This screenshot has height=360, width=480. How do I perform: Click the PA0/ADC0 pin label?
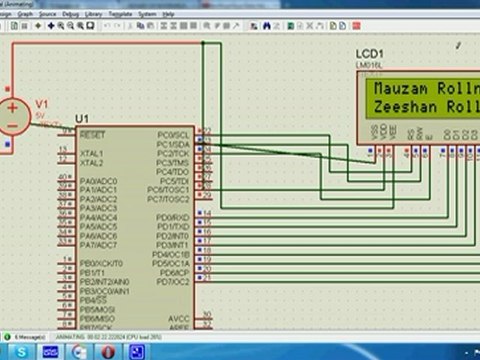pos(98,181)
